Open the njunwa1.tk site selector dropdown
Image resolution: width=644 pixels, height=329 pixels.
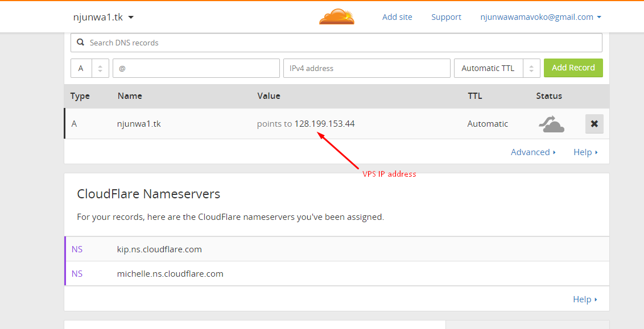point(104,17)
